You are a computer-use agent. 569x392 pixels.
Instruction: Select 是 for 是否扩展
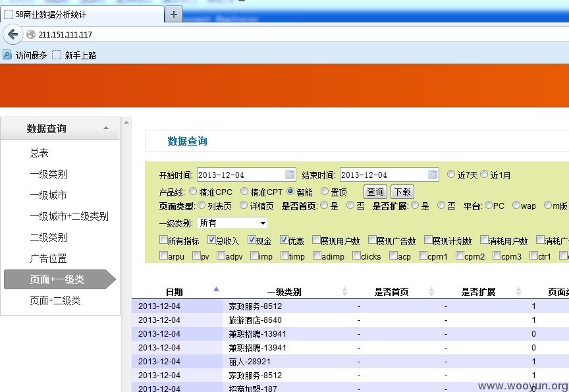tap(415, 205)
